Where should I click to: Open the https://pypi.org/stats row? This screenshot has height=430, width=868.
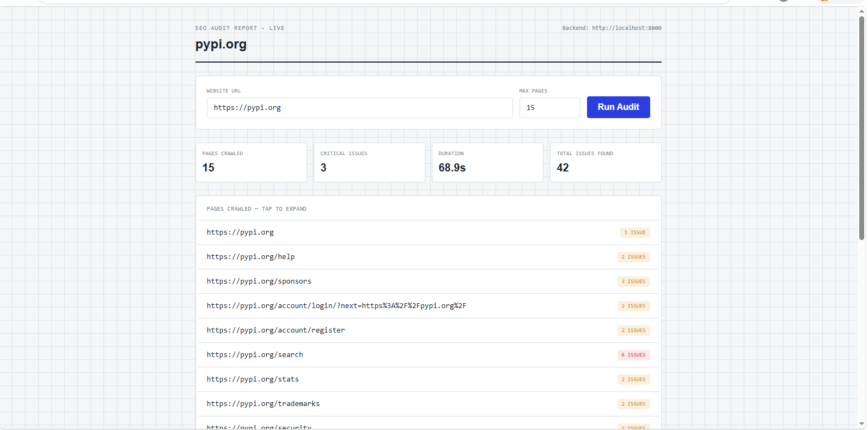pyautogui.click(x=428, y=379)
